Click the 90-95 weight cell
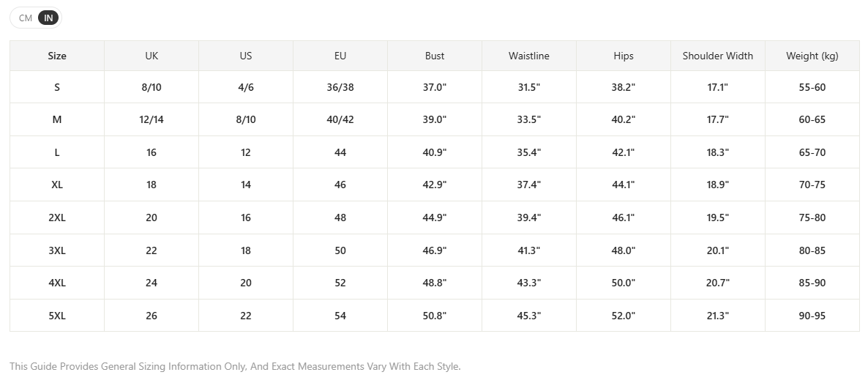This screenshot has width=868, height=383. pyautogui.click(x=812, y=316)
